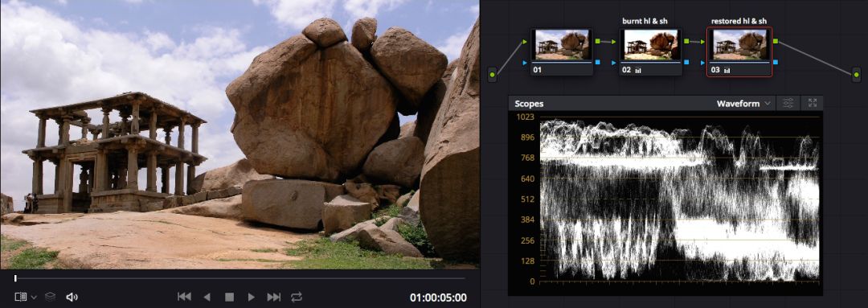Viewport: 868px width, 308px height.
Task: Click the node number 02 label
Action: click(x=627, y=70)
